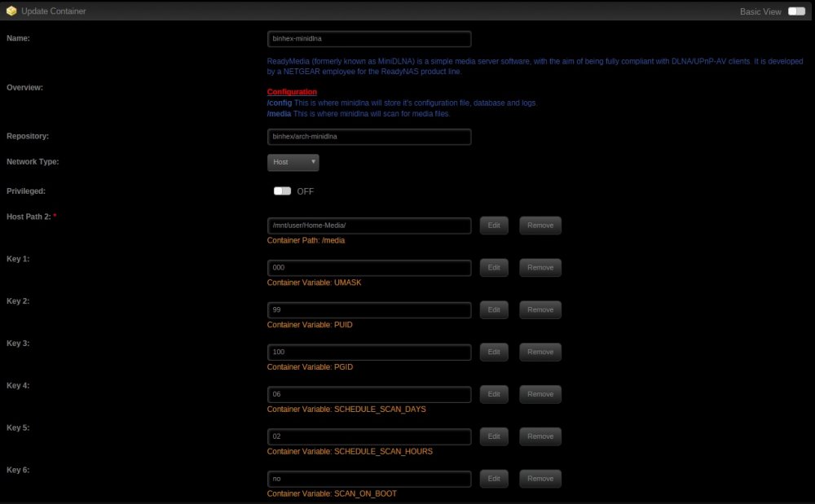This screenshot has height=504, width=815.
Task: Click the 'Container Variable: SCHEDULE_SCAN_HOURS' text
Action: point(350,452)
